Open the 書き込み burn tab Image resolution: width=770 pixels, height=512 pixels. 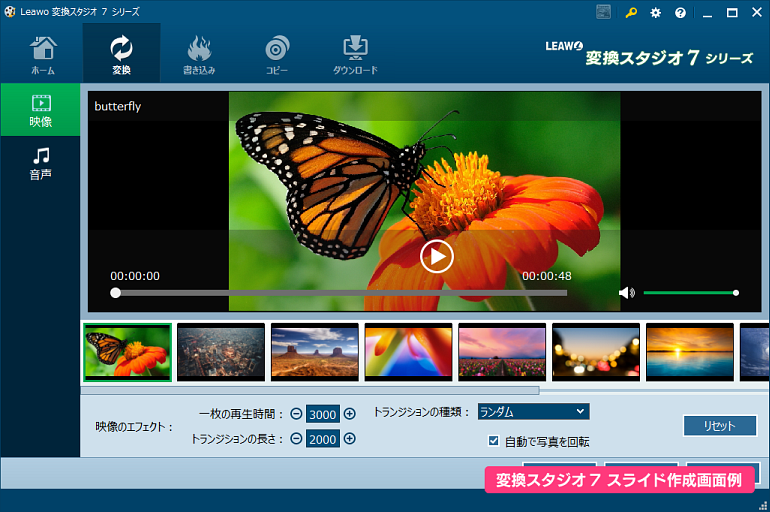(x=199, y=55)
